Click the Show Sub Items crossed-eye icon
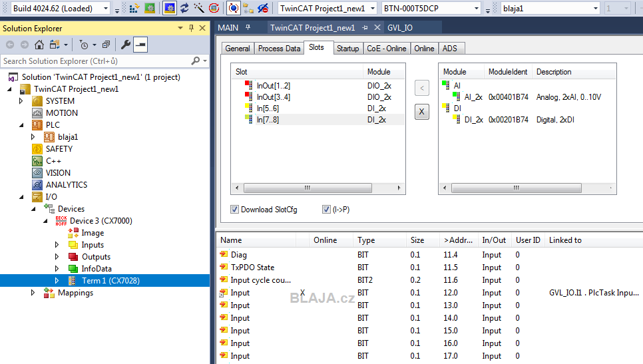This screenshot has width=643, height=364. [x=263, y=8]
